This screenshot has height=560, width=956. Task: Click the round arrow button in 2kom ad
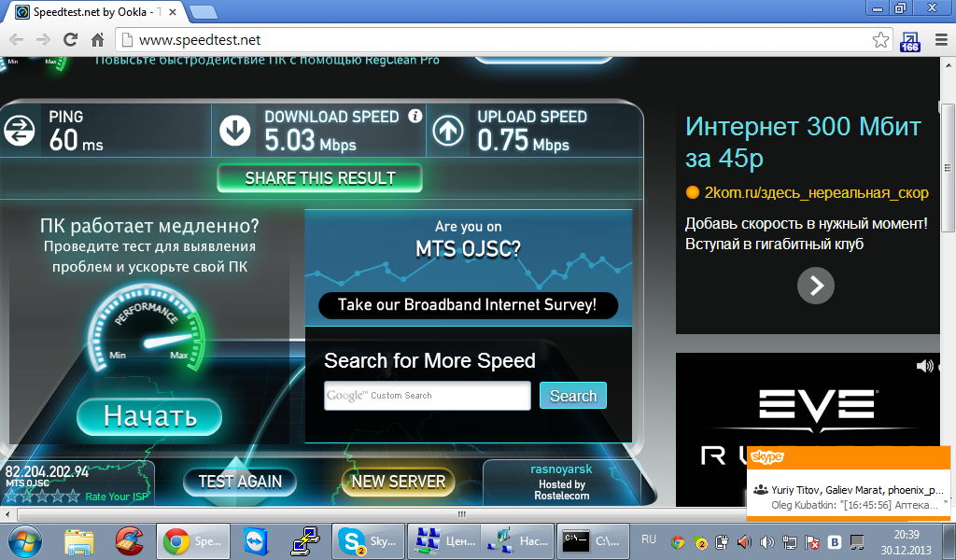click(x=816, y=286)
